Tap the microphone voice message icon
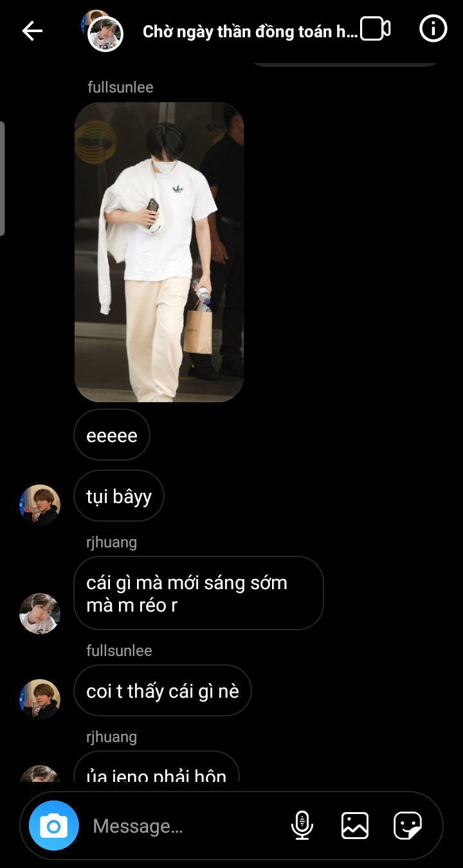Image resolution: width=463 pixels, height=868 pixels. (x=302, y=826)
